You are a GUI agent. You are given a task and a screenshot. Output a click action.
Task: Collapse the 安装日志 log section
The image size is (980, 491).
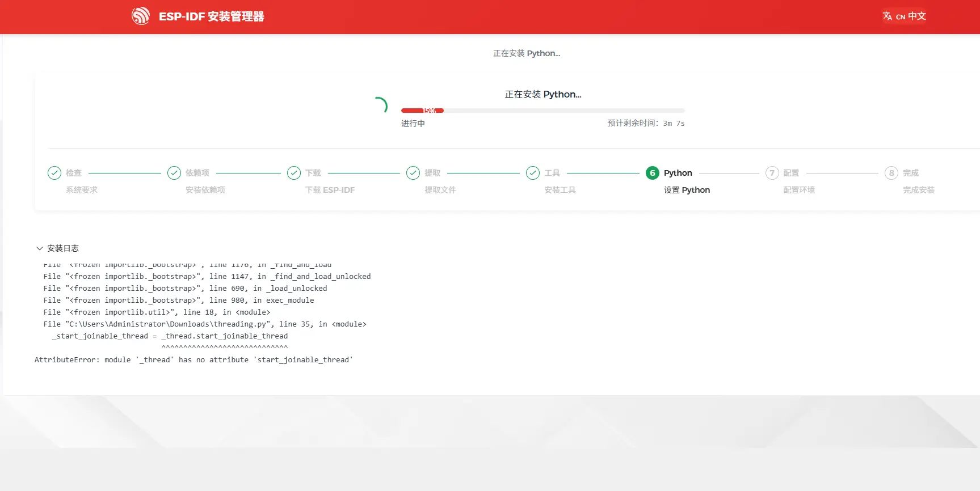point(57,248)
